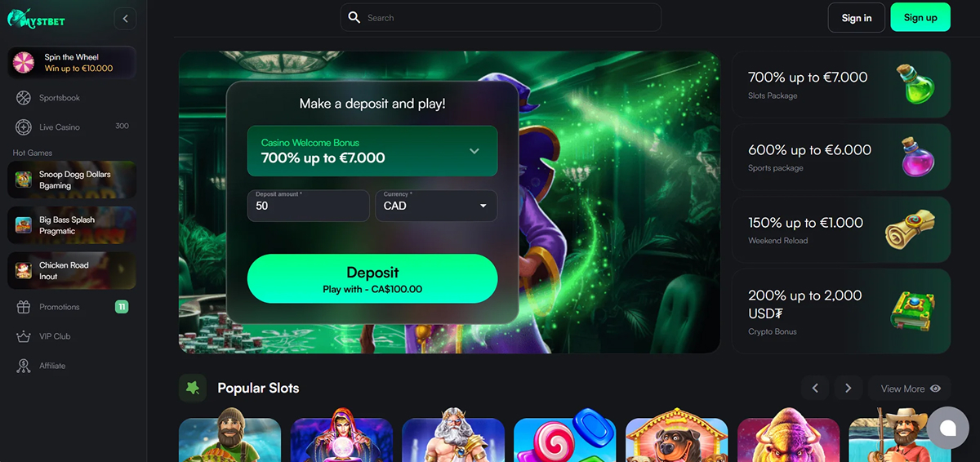Click the Deposit amount field
The height and width of the screenshot is (462, 980).
point(309,206)
